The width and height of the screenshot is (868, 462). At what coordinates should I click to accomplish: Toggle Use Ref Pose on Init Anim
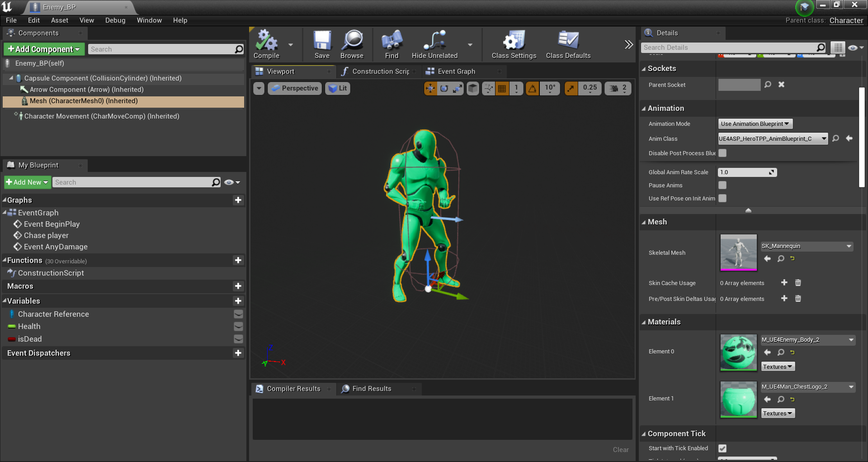click(722, 198)
